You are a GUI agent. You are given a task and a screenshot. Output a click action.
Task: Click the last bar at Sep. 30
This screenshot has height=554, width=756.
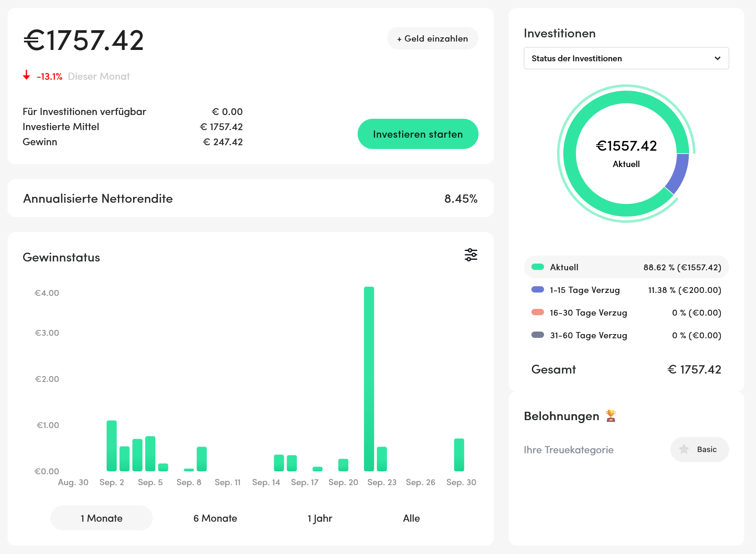pyautogui.click(x=459, y=455)
